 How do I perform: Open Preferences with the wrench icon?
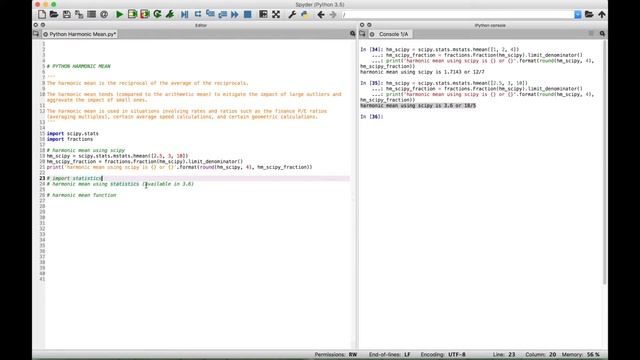[292, 14]
